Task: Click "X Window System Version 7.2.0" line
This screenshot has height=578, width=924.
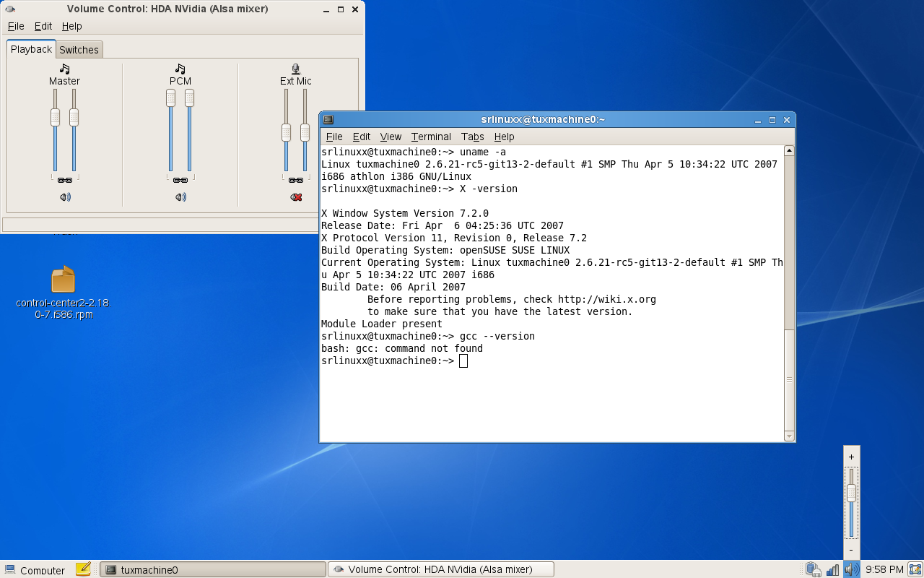Action: click(405, 213)
